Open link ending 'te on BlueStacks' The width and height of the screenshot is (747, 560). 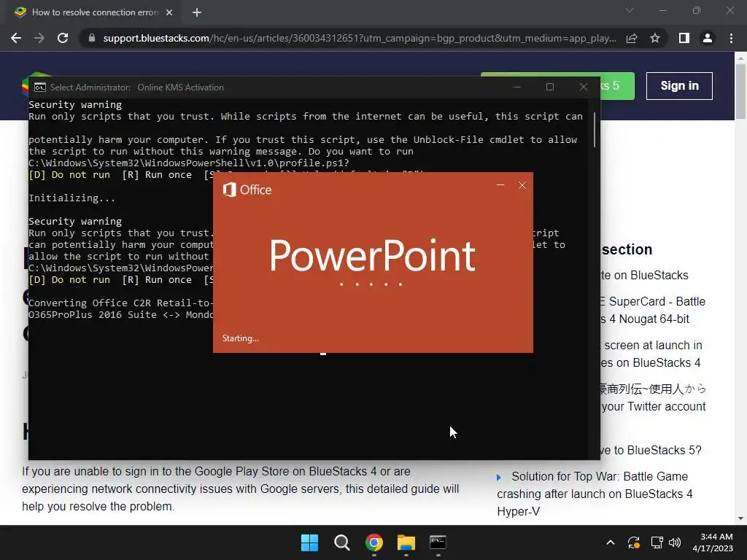(645, 275)
